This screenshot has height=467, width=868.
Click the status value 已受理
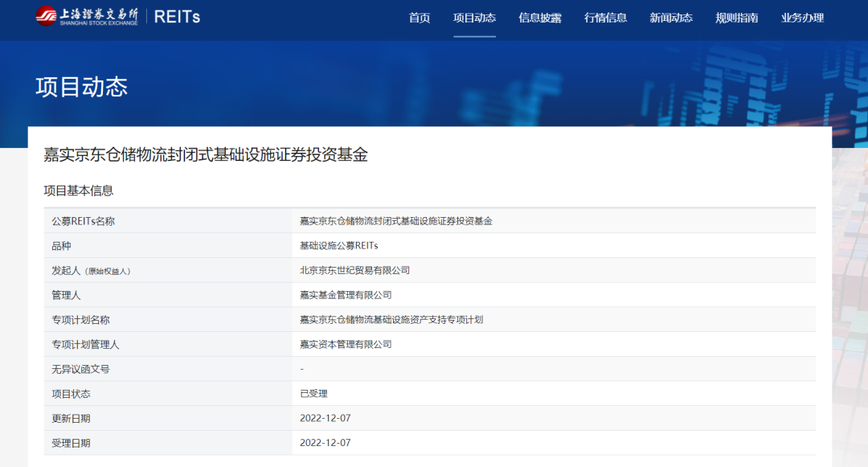tap(314, 393)
